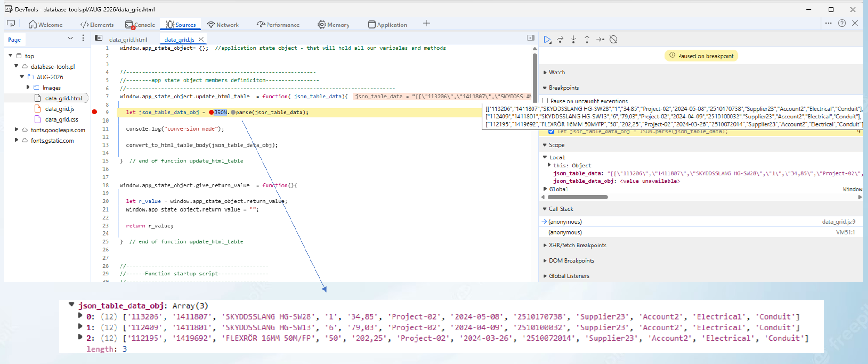The height and width of the screenshot is (364, 868).
Task: Deactivate all breakpoints
Action: point(613,39)
